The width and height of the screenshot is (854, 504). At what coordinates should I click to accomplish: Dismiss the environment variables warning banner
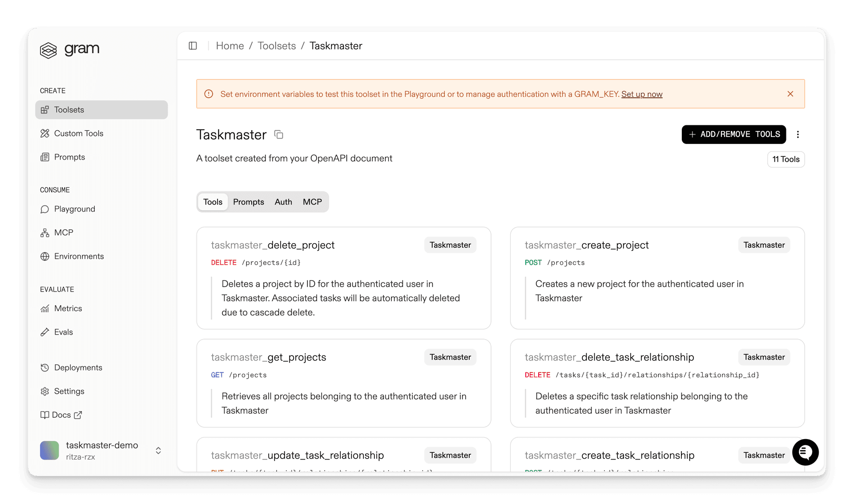(x=790, y=94)
